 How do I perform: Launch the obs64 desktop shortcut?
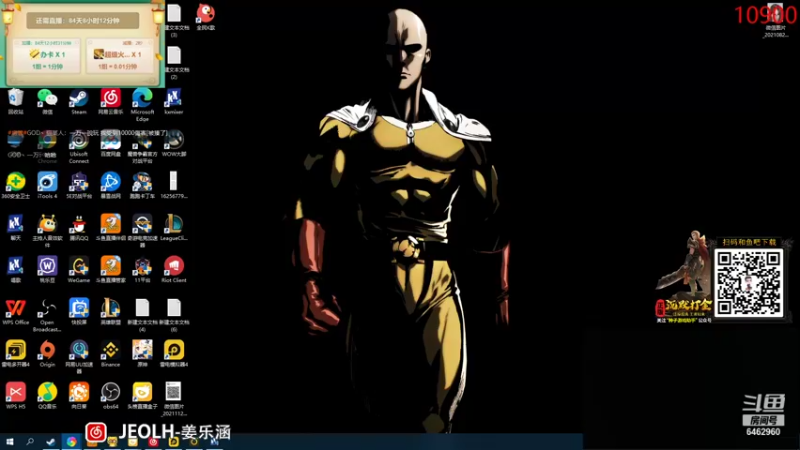(x=110, y=395)
